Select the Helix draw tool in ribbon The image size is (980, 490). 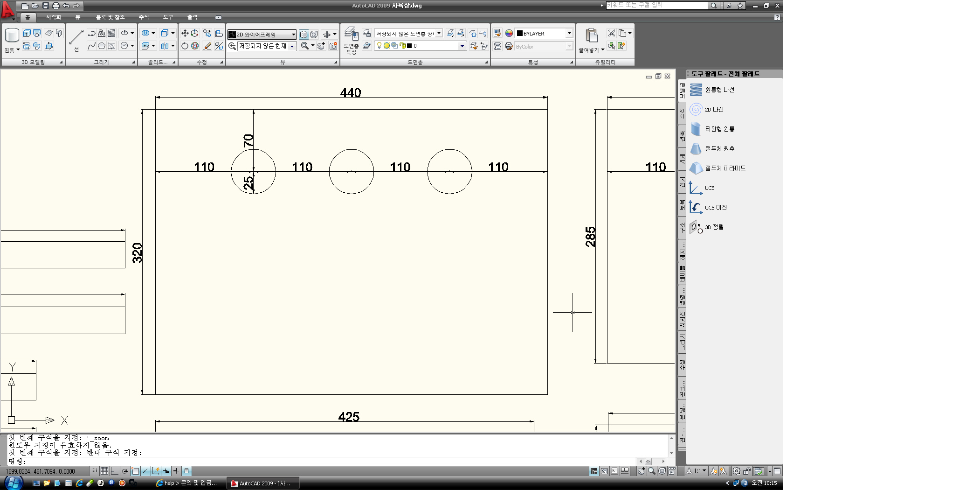[111, 33]
